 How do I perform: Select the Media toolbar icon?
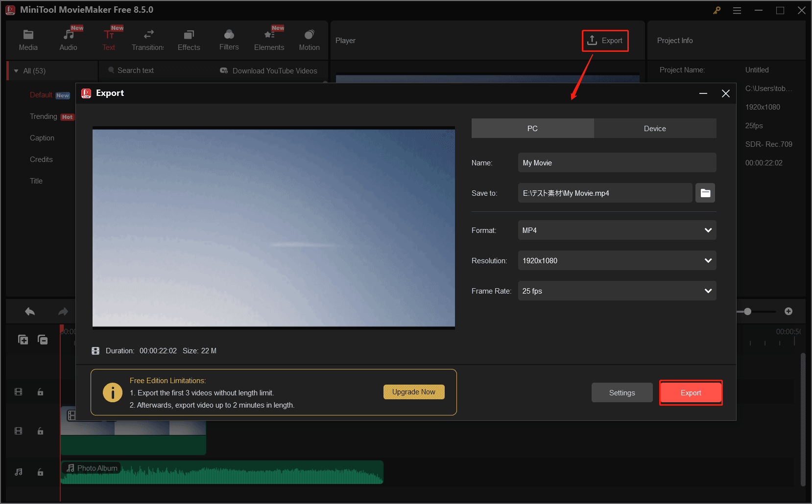pos(28,39)
